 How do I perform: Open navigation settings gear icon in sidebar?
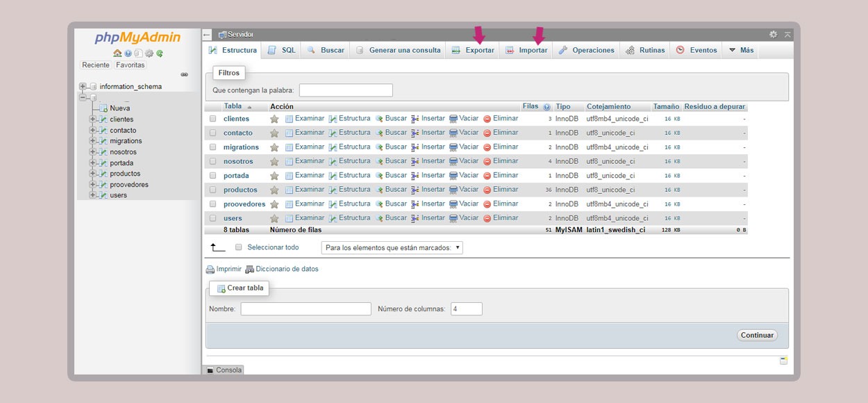[x=149, y=54]
